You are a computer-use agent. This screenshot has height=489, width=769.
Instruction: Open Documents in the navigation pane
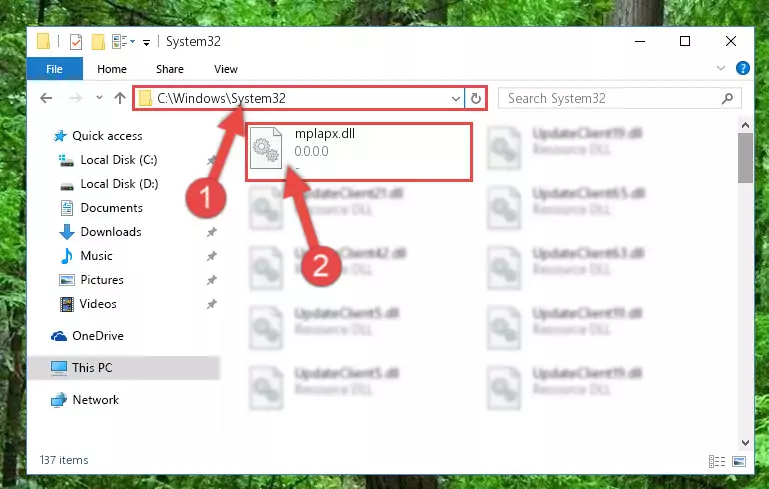pos(111,208)
